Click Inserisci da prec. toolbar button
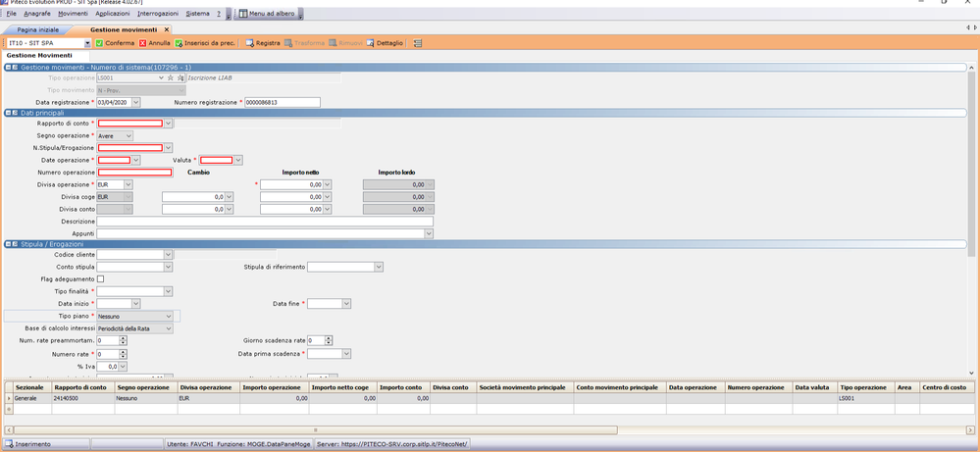 (x=205, y=43)
